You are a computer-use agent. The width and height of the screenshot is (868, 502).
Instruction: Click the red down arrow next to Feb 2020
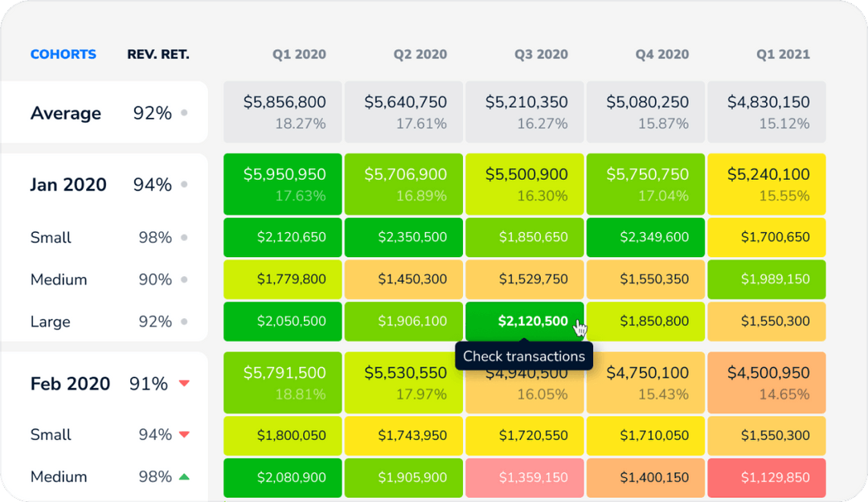[x=184, y=384]
